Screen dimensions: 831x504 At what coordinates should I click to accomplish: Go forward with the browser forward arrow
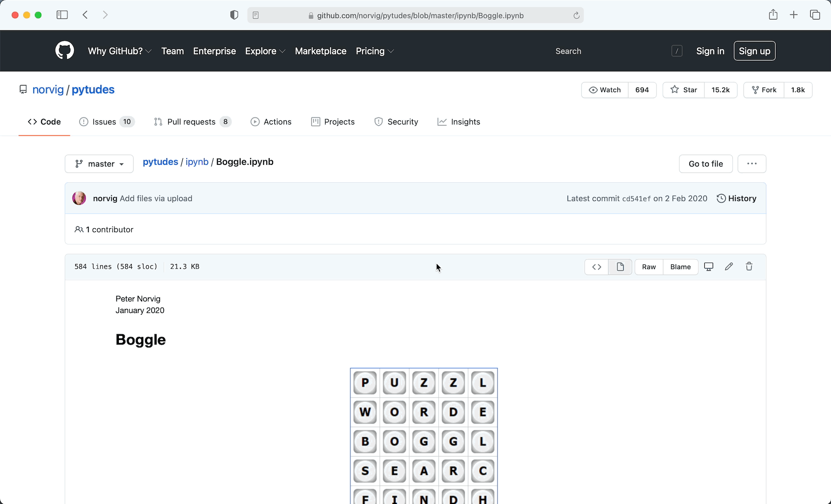105,15
